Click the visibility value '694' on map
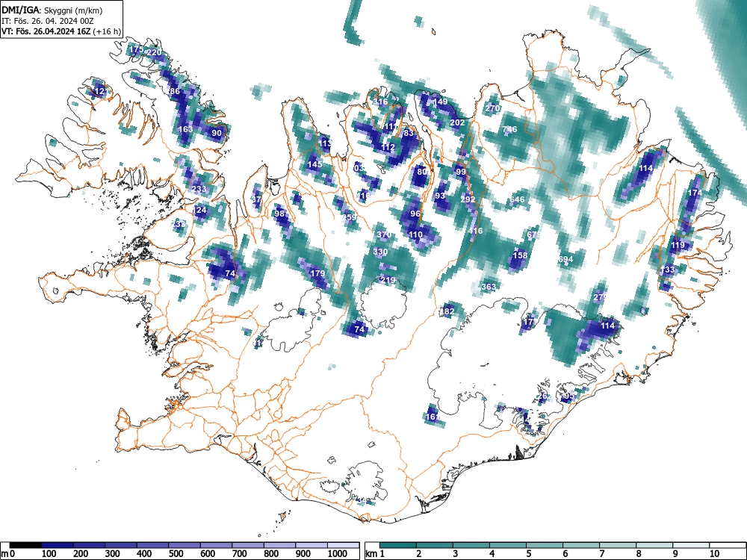Viewport: 747px width, 560px height. click(565, 260)
